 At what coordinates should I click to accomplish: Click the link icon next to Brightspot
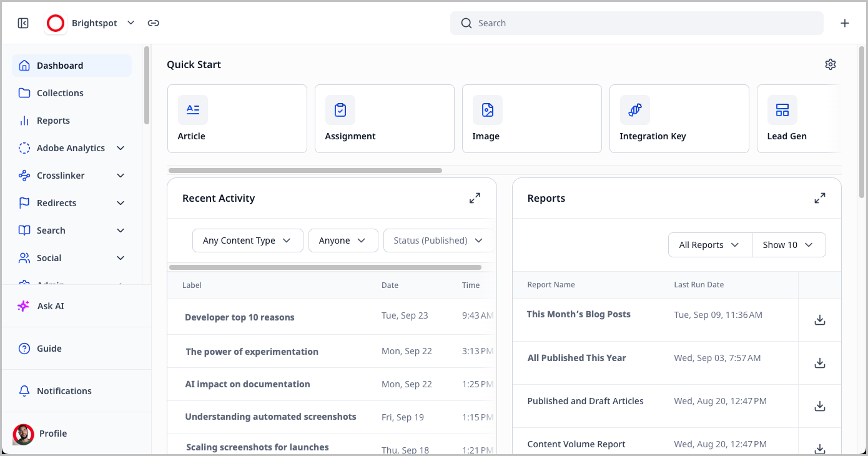(154, 23)
